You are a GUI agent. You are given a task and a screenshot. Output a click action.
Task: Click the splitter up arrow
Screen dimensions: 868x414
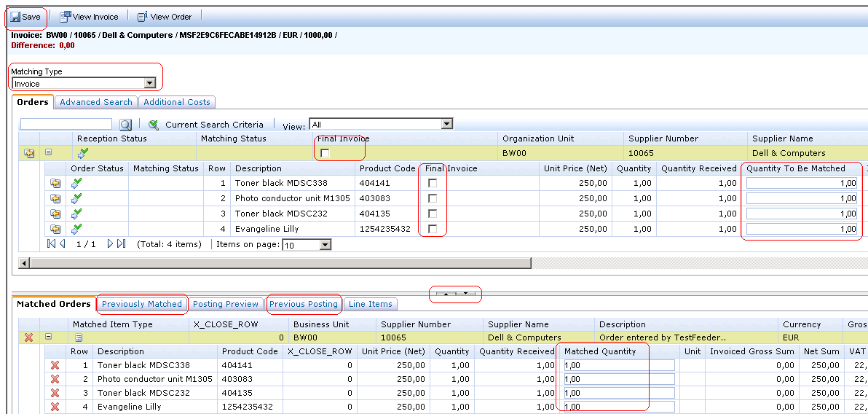pyautogui.click(x=446, y=294)
